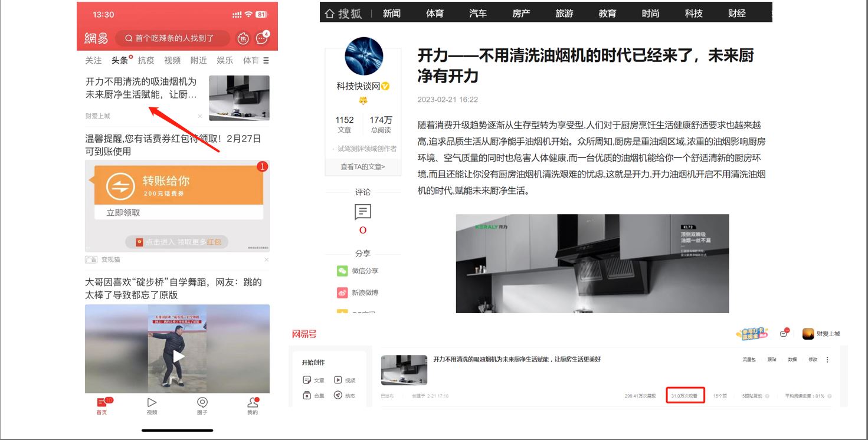Click the 微信分享 share icon

coord(343,271)
